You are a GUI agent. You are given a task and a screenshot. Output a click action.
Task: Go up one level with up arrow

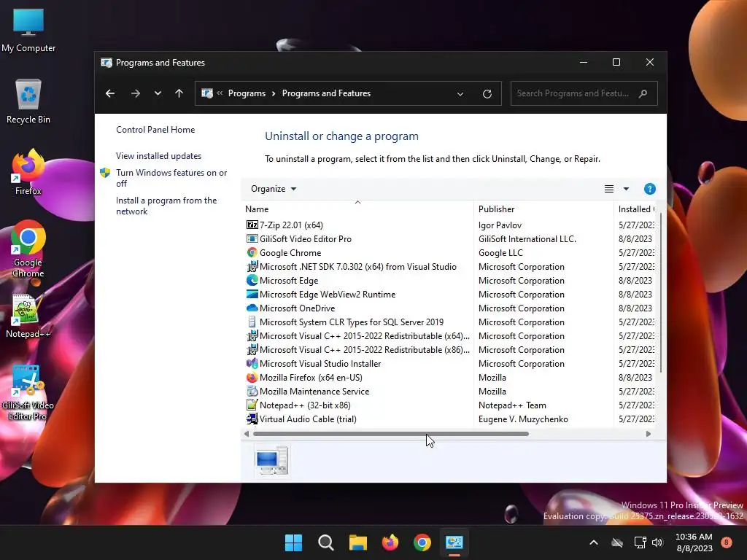(x=179, y=93)
